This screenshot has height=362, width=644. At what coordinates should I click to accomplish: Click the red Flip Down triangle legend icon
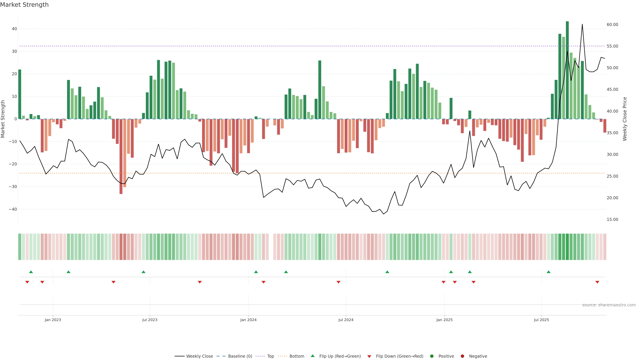click(x=369, y=356)
